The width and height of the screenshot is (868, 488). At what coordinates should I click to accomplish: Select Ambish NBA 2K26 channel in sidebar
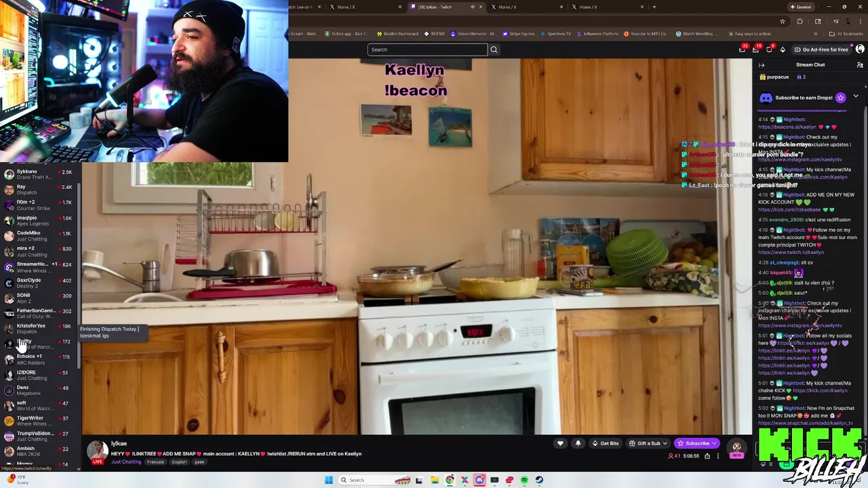pyautogui.click(x=39, y=451)
